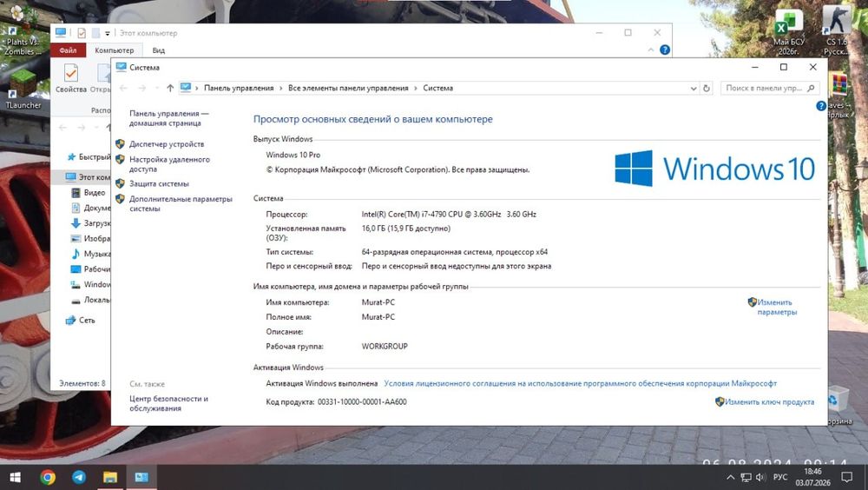Select Документы folder in Explorer pane
The height and width of the screenshot is (490, 868).
(x=91, y=209)
